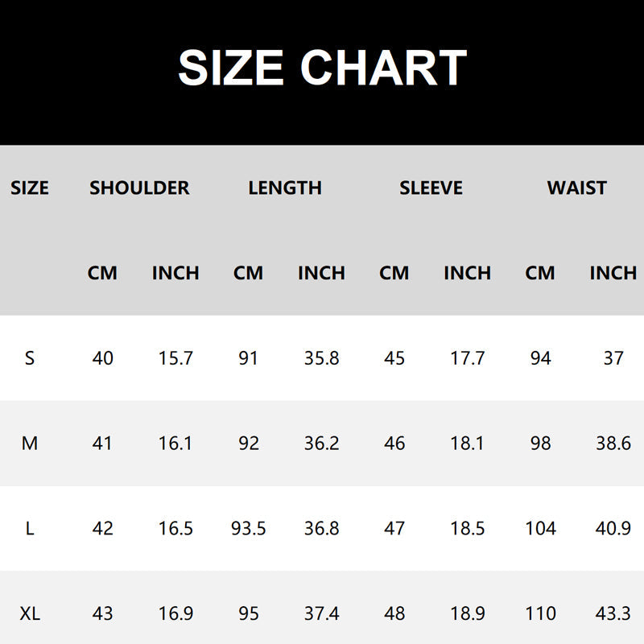Click the XL size row label
This screenshot has width=644, height=644.
point(30,614)
